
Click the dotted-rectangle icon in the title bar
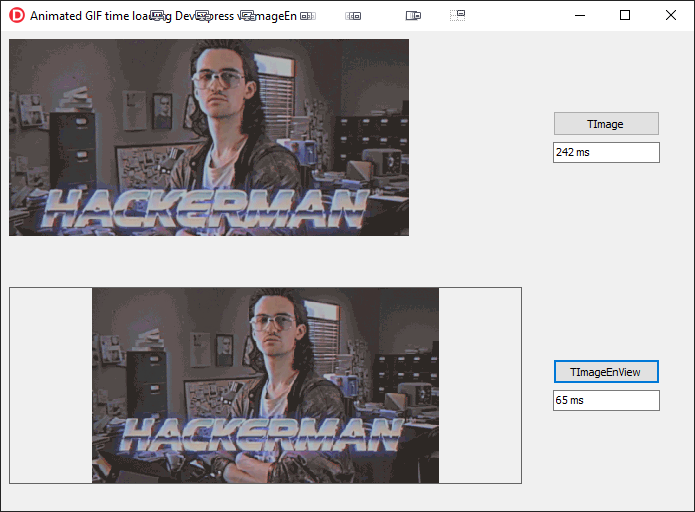(x=457, y=16)
